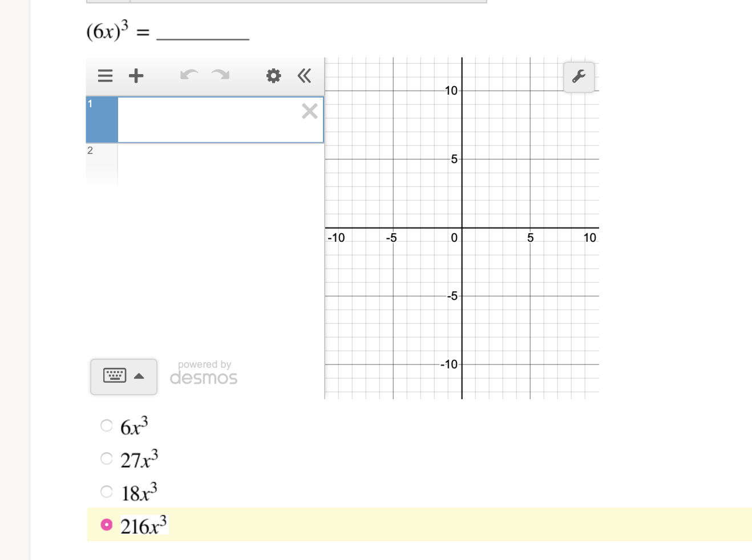
Task: Show the Desmos on-screen keypad
Action: (124, 376)
